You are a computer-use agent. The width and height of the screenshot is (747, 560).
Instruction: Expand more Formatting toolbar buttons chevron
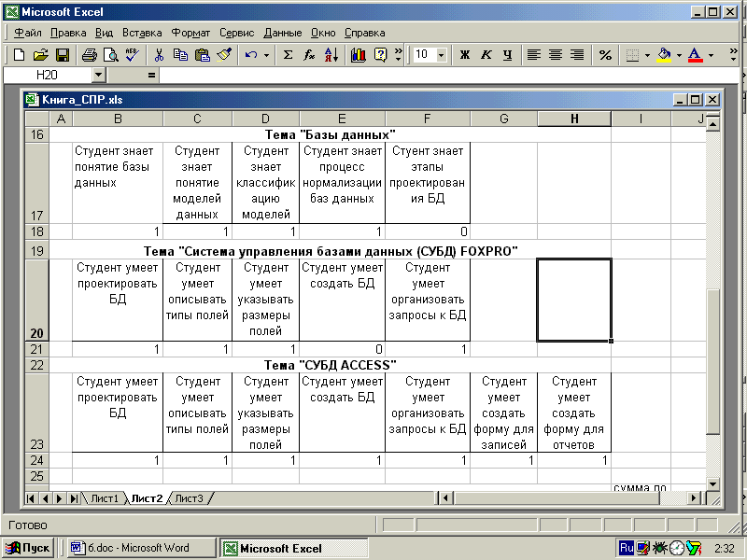point(733,54)
